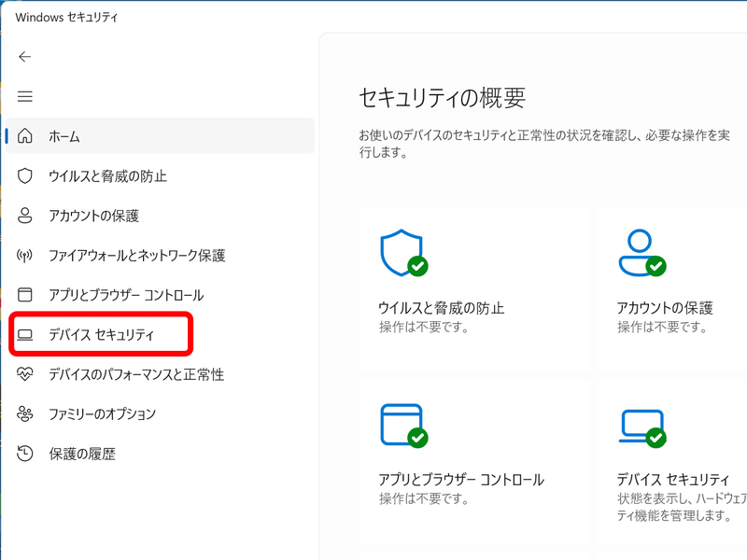Click 操作は不要です under app browser tile
This screenshot has width=747, height=560.
(x=424, y=498)
